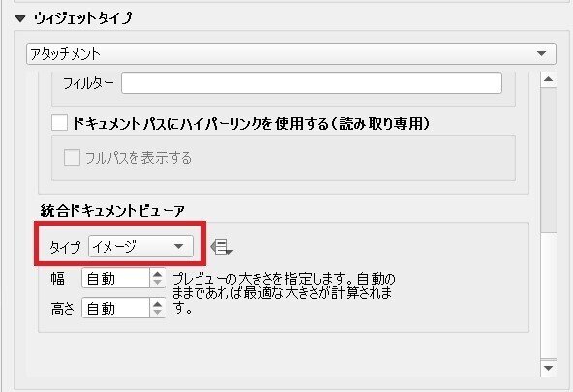
Task: Enable ドキュメントパスにハイパーリンクを使用する checkbox
Action: point(59,123)
